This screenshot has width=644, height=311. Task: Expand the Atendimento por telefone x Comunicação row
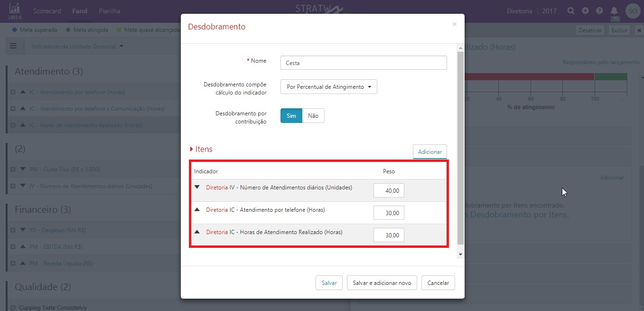13,109
